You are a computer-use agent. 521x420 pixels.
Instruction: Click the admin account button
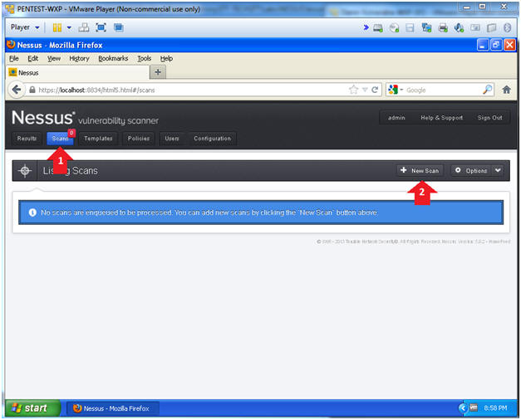coord(396,118)
